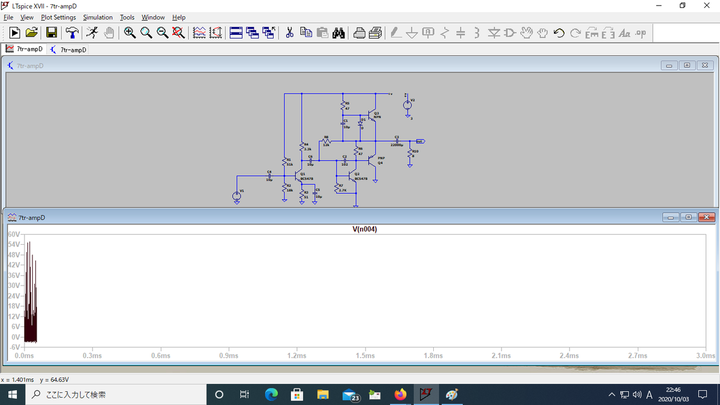Show hidden system tray icons chevron
This screenshot has height=405, width=720.
(612, 394)
